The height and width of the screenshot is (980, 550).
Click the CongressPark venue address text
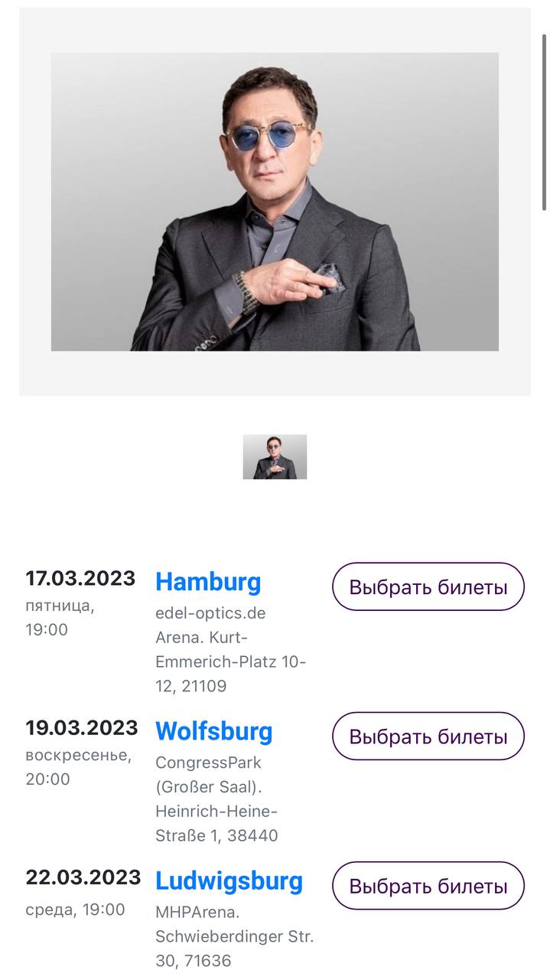click(217, 799)
